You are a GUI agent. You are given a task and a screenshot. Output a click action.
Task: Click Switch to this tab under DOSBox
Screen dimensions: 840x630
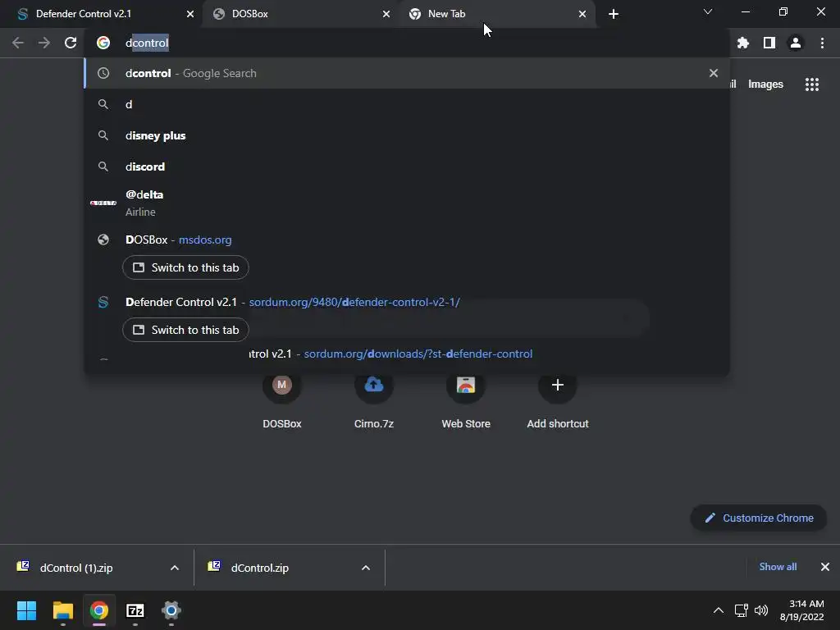pos(185,267)
